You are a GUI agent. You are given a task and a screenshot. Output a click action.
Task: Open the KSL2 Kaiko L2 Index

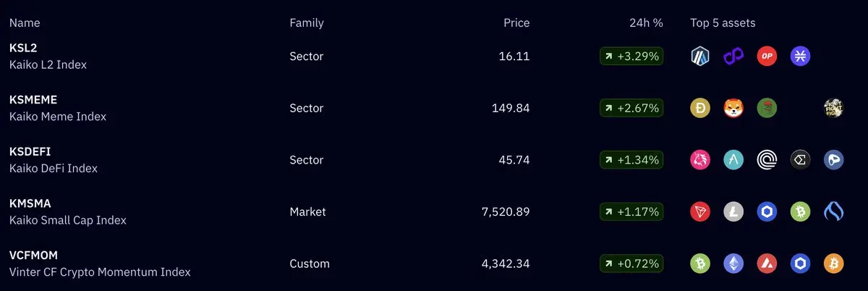[48, 56]
